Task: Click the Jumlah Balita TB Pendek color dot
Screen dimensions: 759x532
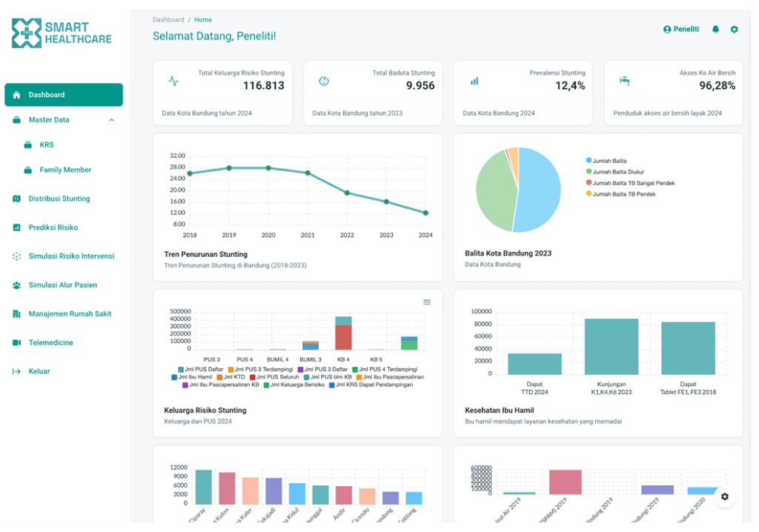Action: (589, 193)
